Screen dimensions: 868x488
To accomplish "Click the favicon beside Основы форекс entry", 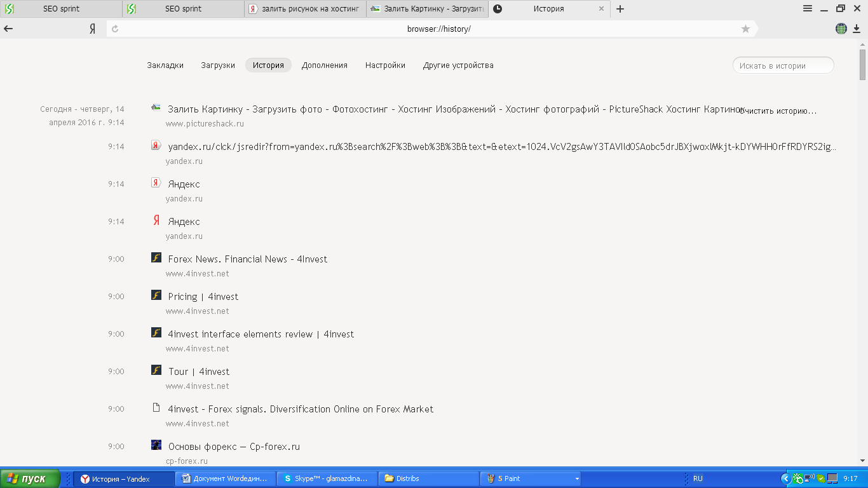I will tap(156, 445).
